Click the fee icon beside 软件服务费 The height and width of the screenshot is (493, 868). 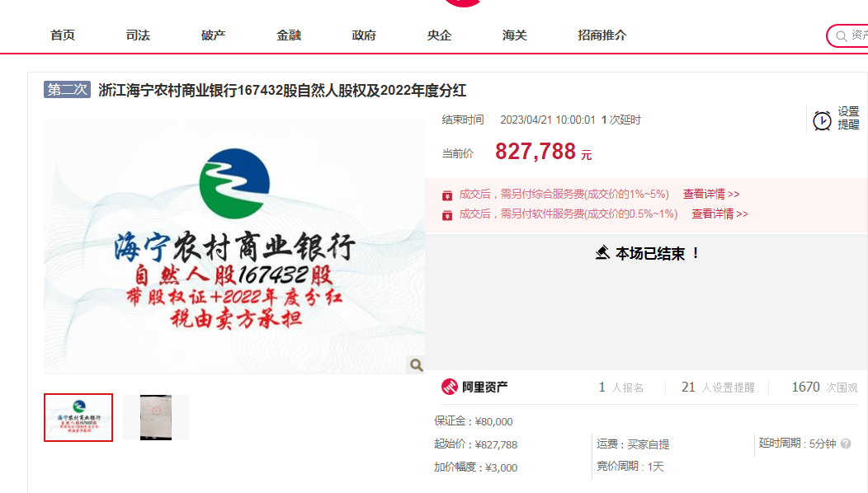point(447,215)
